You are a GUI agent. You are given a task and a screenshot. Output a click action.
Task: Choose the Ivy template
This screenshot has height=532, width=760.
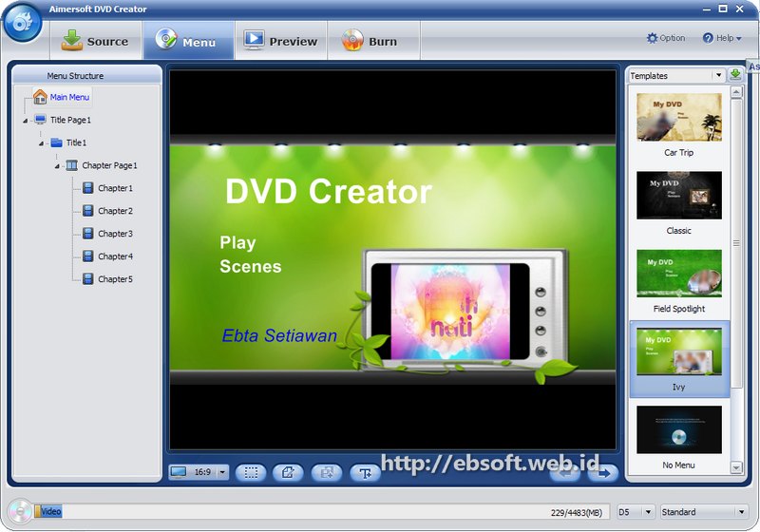point(678,359)
